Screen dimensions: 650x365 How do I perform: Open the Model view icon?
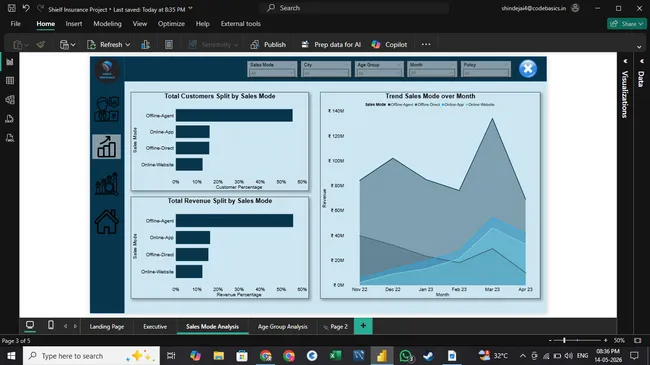(x=10, y=100)
